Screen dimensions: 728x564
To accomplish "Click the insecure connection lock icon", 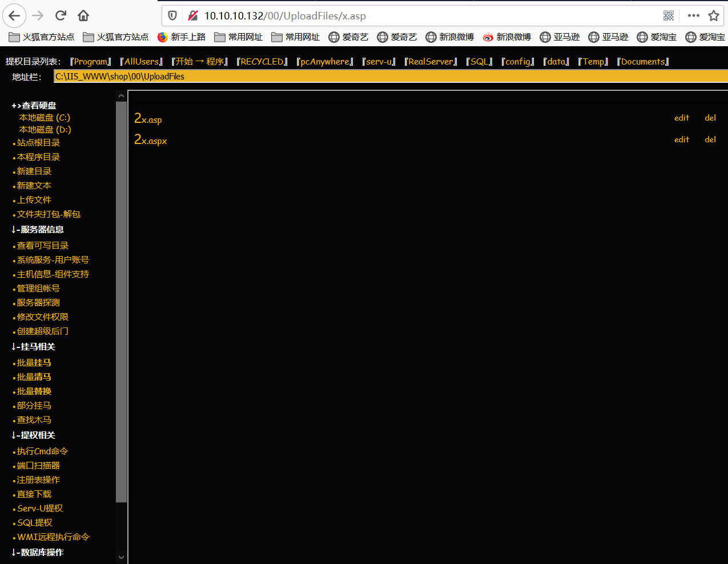I will tap(193, 15).
